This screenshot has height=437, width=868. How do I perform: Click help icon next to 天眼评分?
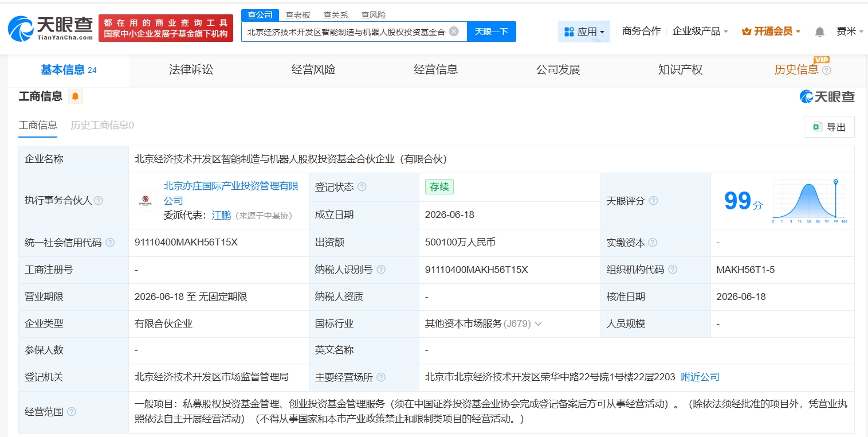[x=653, y=201]
